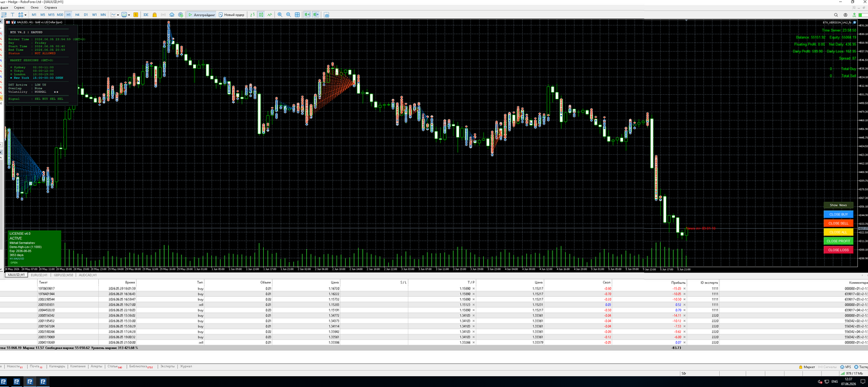Toggle the H1 timeframe button
This screenshot has width=868, height=387.
coord(69,14)
